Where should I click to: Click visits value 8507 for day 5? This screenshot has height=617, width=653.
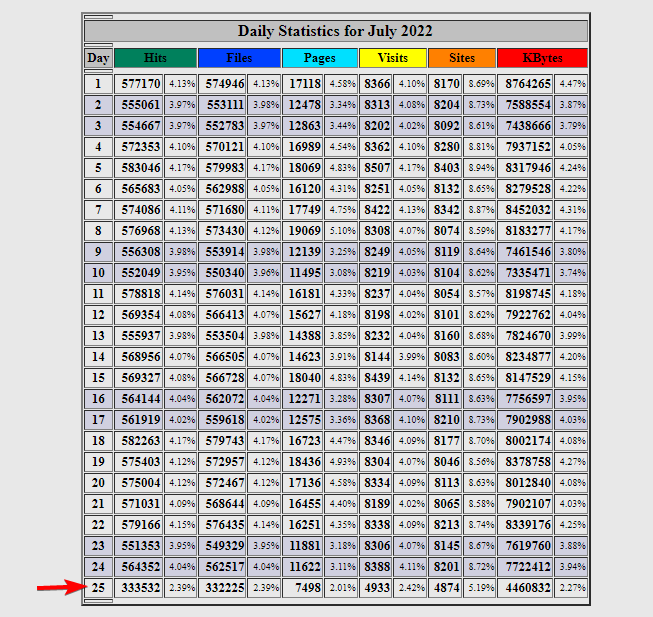pos(376,167)
